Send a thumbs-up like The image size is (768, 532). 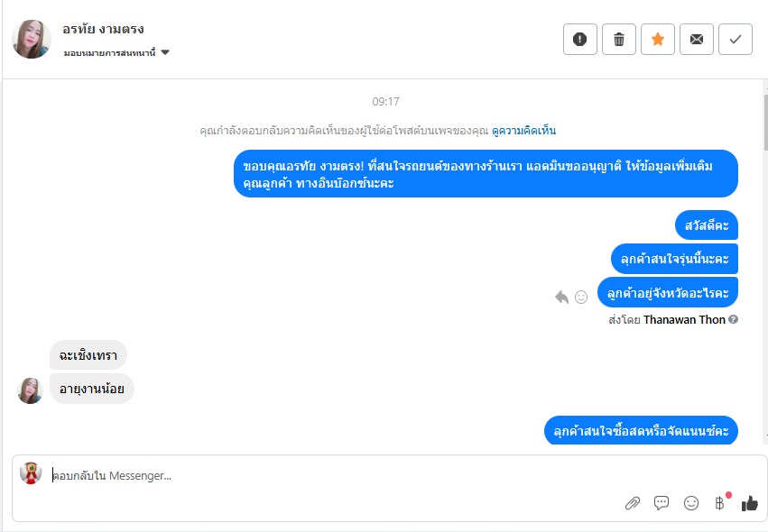click(749, 503)
